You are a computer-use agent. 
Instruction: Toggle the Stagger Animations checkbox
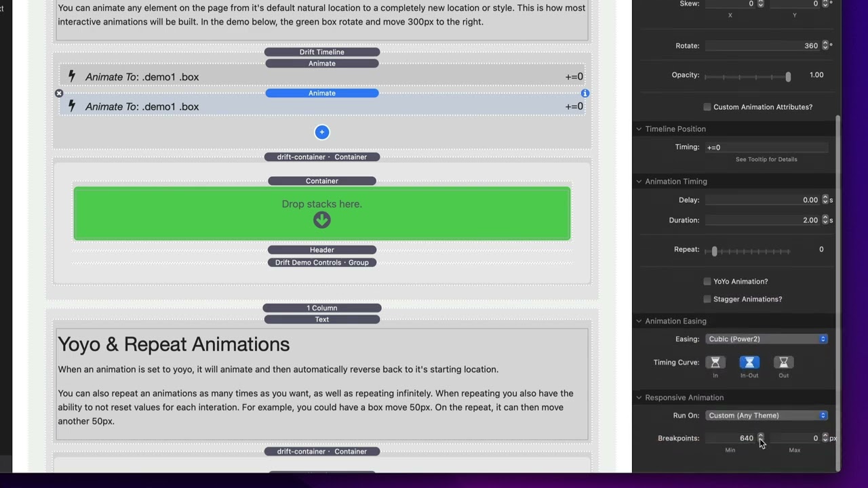(x=707, y=299)
